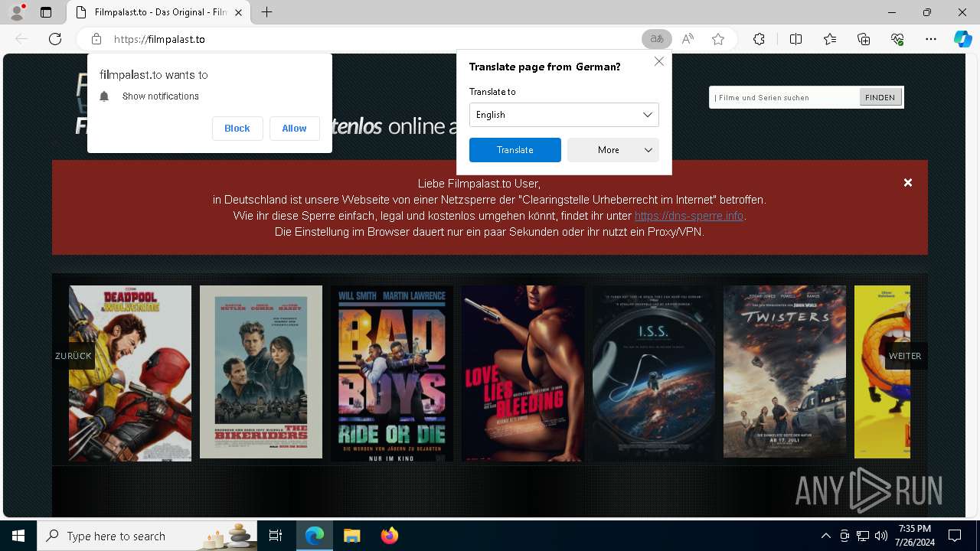Open the Windows Start menu
This screenshot has height=551, width=980.
18,536
